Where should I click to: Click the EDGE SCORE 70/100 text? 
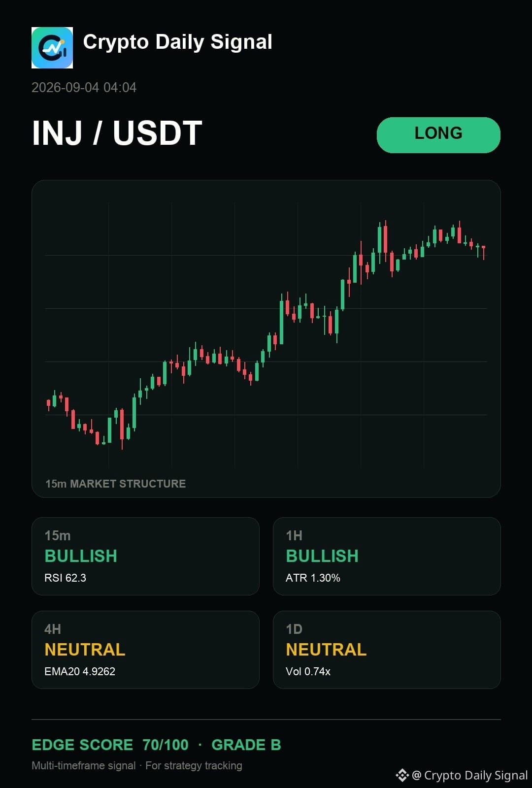(x=110, y=745)
